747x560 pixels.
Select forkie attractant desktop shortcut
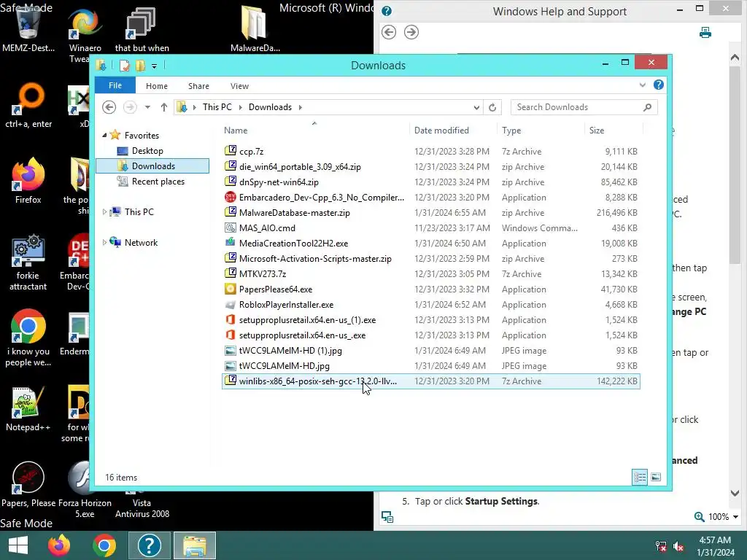click(x=28, y=262)
